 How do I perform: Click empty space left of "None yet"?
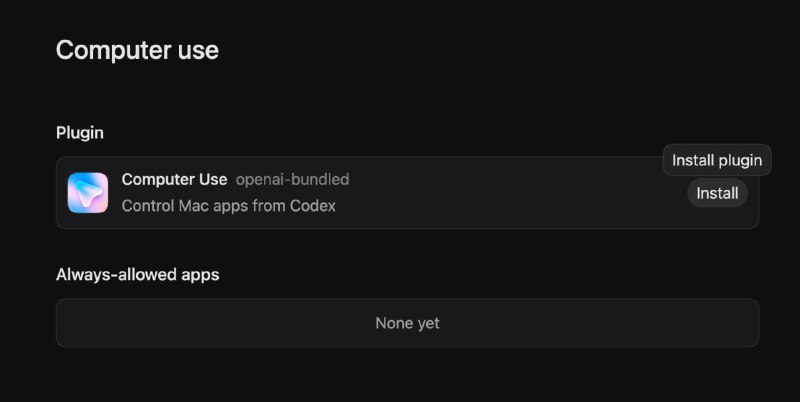click(200, 323)
